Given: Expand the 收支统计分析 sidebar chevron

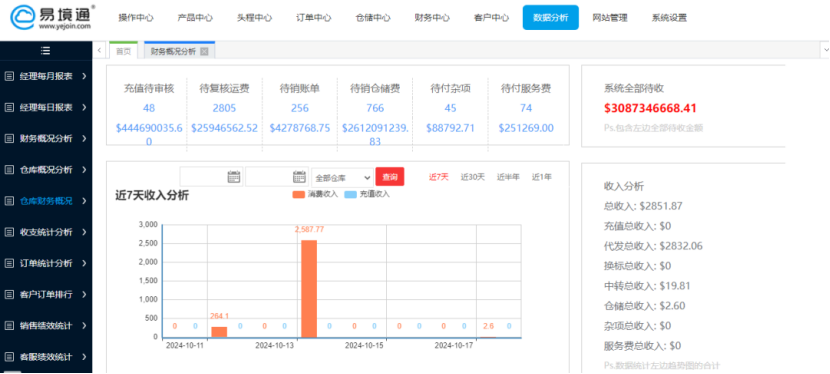Looking at the screenshot, I should [x=84, y=232].
